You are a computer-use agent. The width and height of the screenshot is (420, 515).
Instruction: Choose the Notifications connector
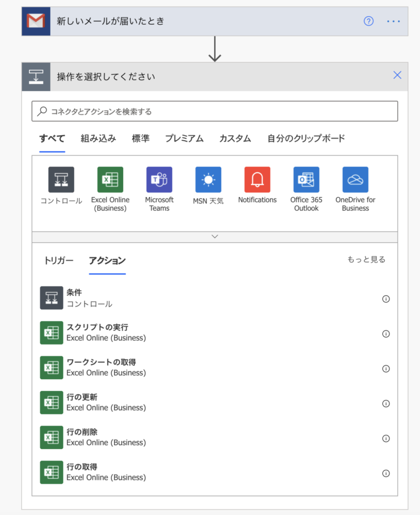point(257,186)
